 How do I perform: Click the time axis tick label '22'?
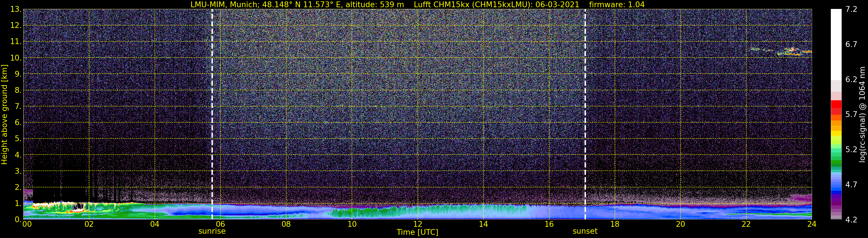(x=746, y=224)
